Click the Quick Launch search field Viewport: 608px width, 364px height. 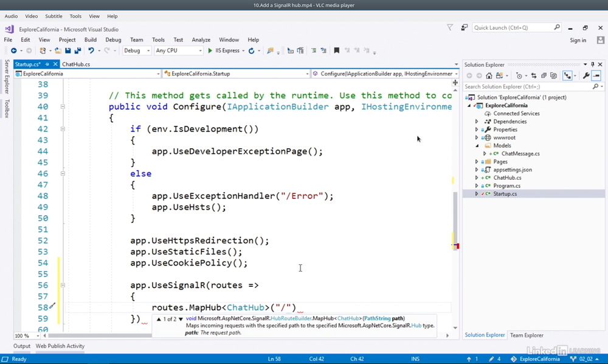pyautogui.click(x=512, y=27)
